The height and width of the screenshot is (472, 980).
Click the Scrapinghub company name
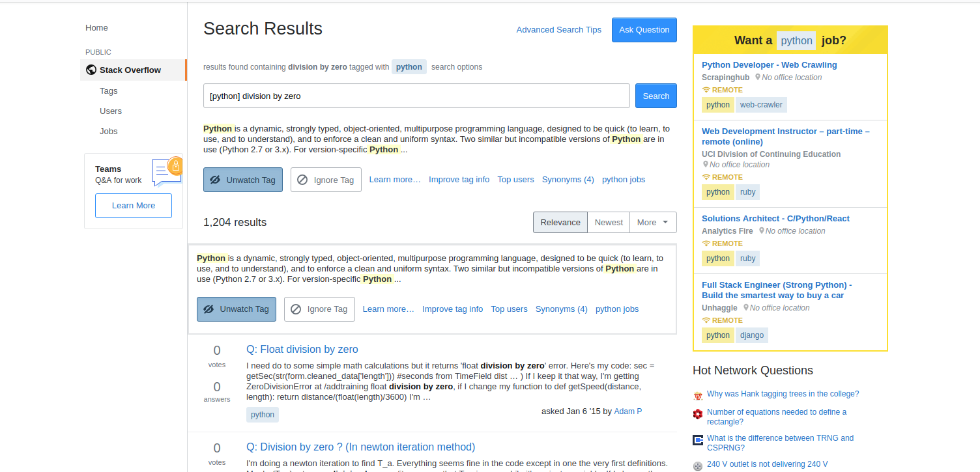tap(726, 77)
